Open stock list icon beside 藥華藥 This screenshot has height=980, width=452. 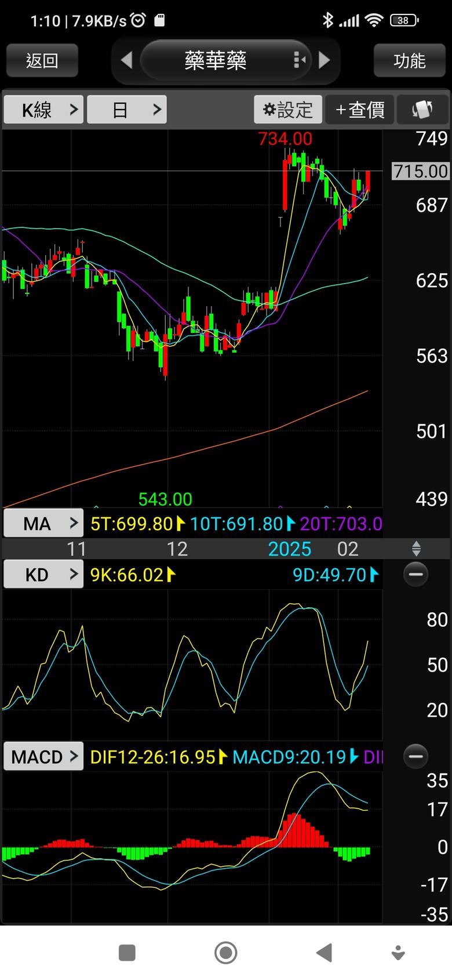point(299,60)
